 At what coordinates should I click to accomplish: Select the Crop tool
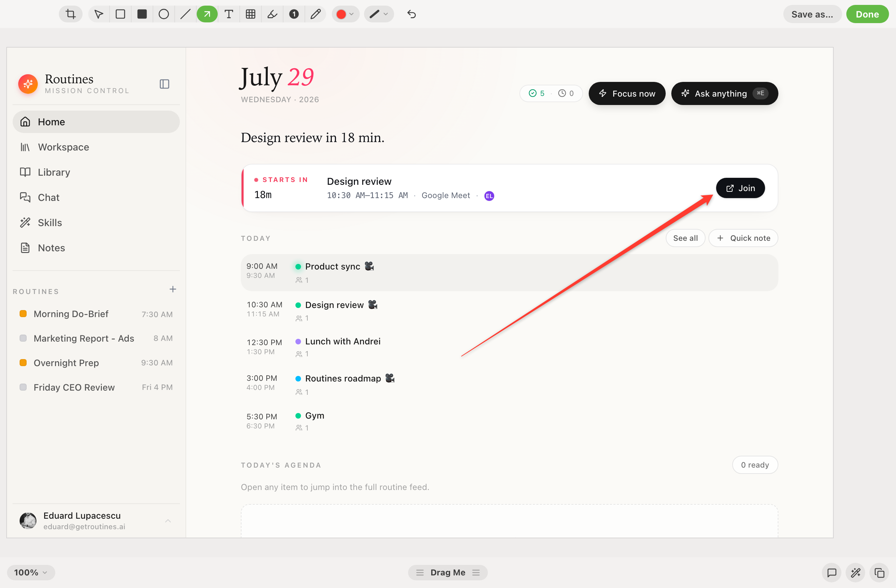[x=70, y=14]
